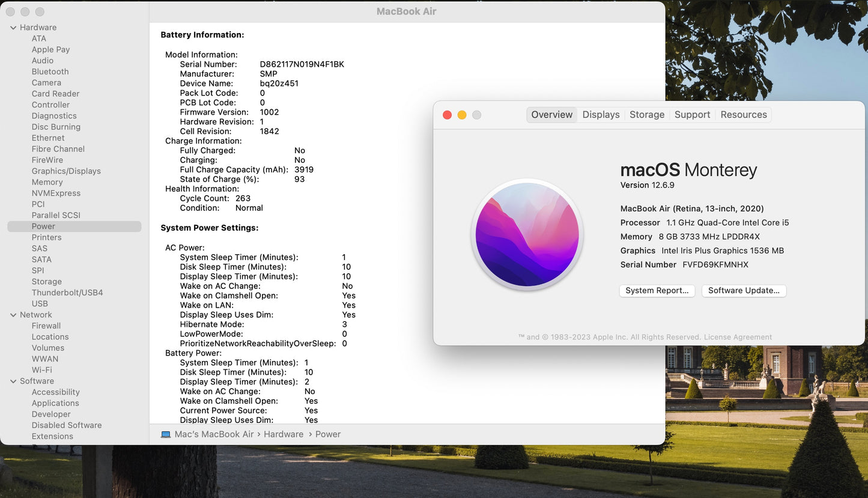This screenshot has height=498, width=868.
Task: Choose Thunderbolt/USB4 from sidebar
Action: click(x=67, y=293)
